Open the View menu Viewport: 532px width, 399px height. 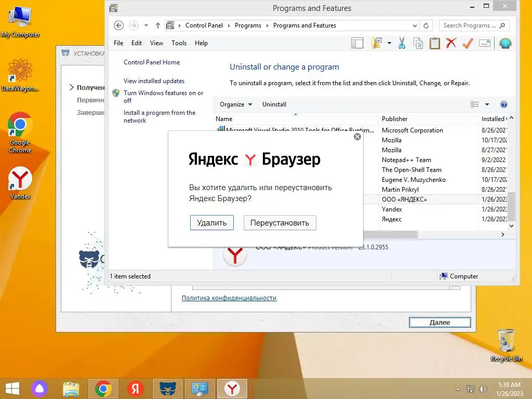tap(156, 43)
